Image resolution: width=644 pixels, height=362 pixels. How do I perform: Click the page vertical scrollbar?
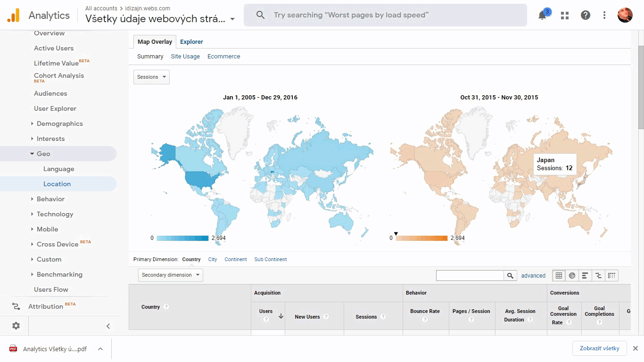coord(641,87)
